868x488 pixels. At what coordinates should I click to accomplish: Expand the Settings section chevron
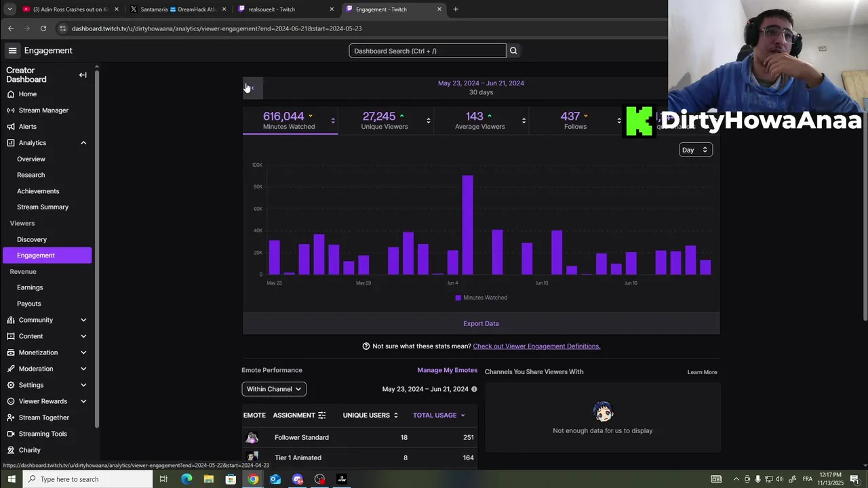point(83,385)
